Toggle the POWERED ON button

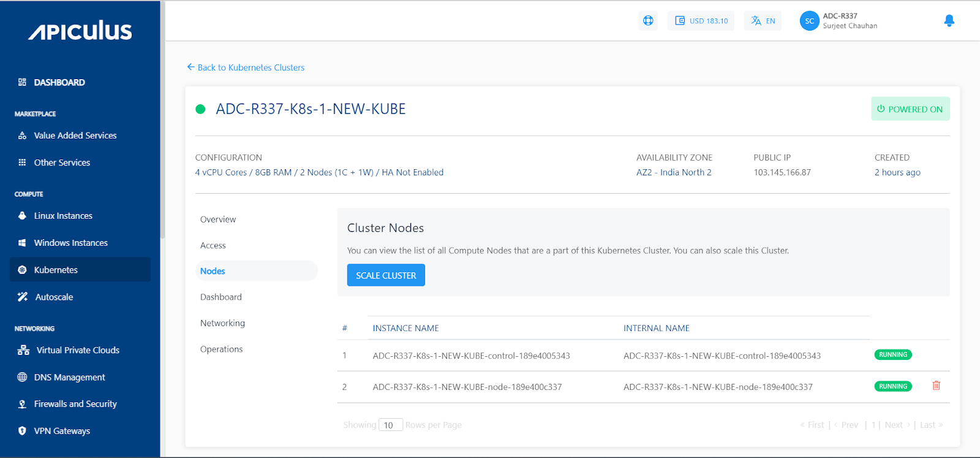pos(910,109)
